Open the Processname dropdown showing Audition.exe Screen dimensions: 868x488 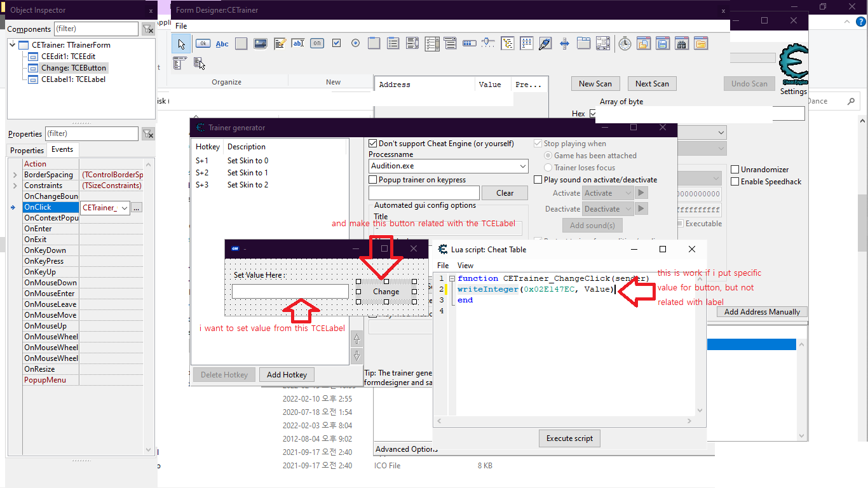point(523,166)
